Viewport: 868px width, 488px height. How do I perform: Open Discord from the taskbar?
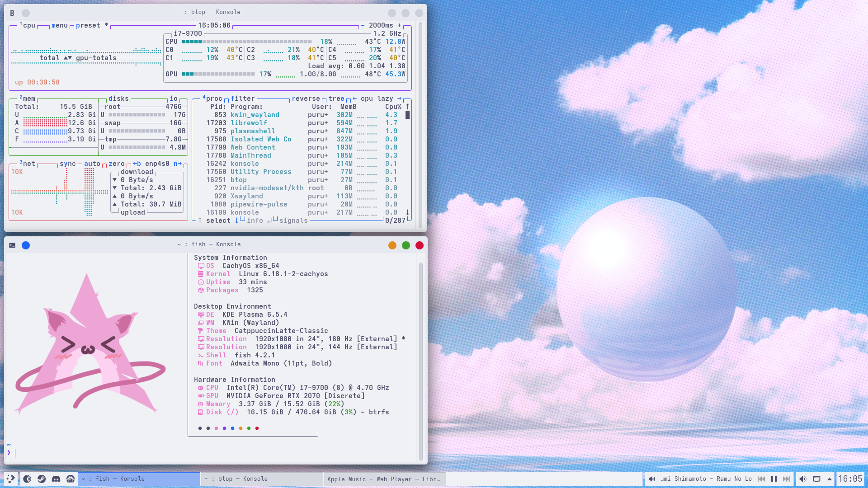pyautogui.click(x=56, y=479)
